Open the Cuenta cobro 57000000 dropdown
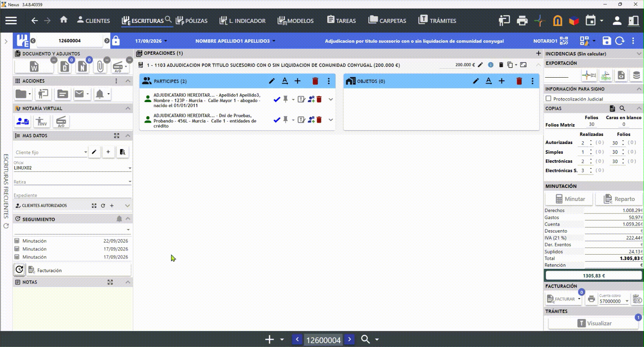Viewport: 644px width, 347px height. (x=627, y=301)
